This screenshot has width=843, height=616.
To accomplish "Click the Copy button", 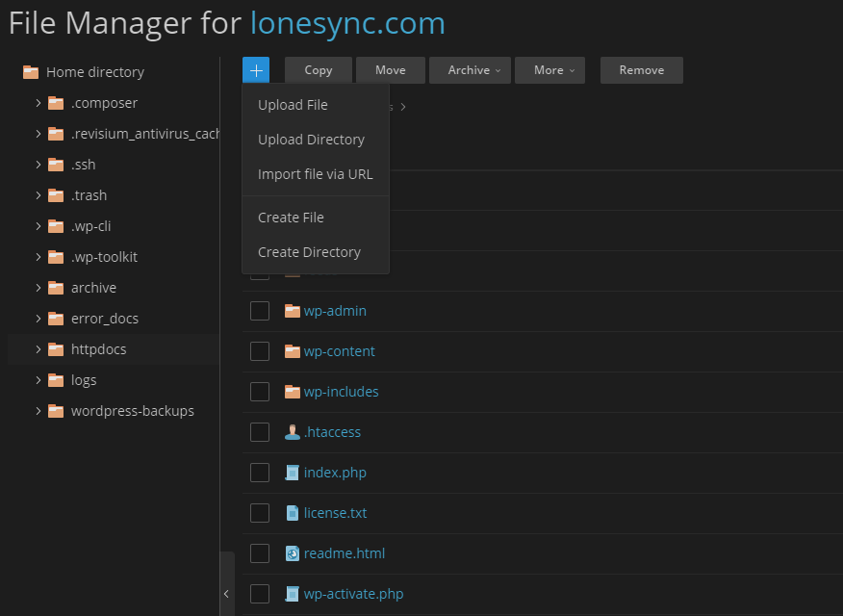I will (318, 69).
